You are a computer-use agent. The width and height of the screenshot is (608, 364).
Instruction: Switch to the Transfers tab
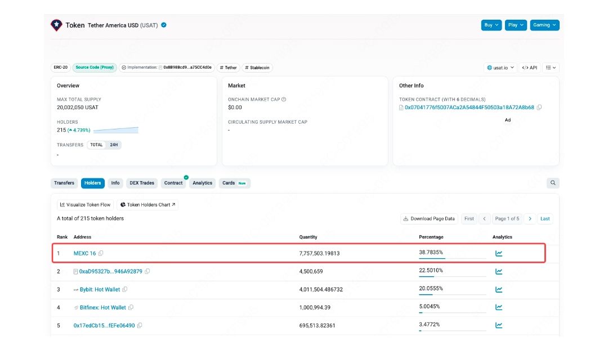pyautogui.click(x=64, y=183)
